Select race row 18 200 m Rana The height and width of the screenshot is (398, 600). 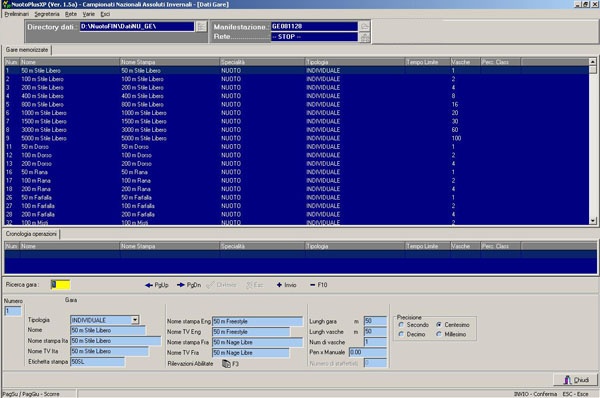pos(297,189)
